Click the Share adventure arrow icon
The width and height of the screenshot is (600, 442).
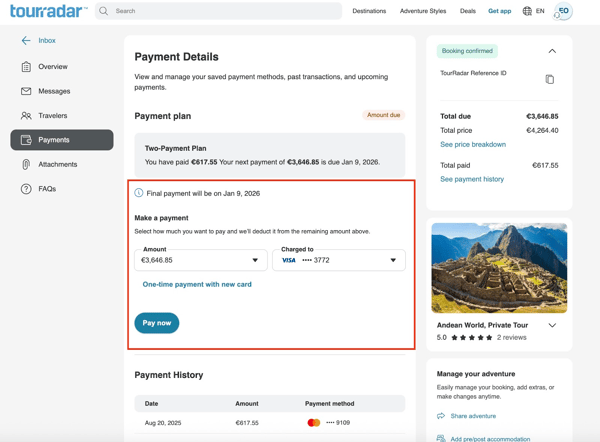click(441, 416)
